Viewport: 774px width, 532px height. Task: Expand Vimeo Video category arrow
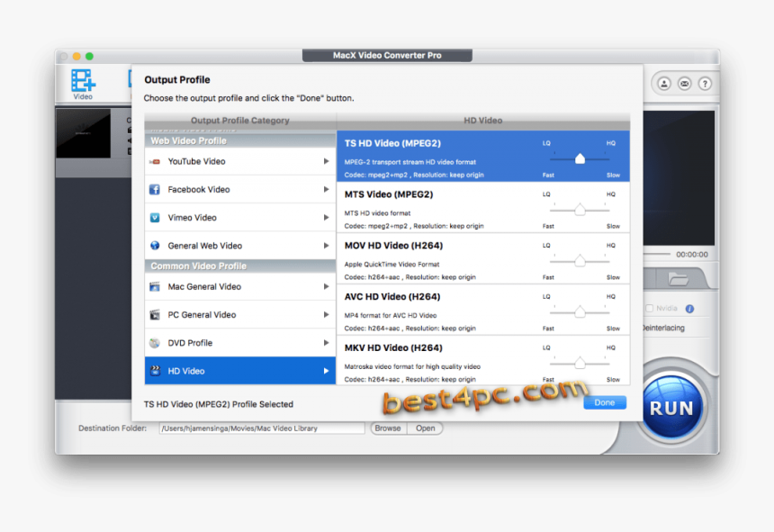point(326,218)
